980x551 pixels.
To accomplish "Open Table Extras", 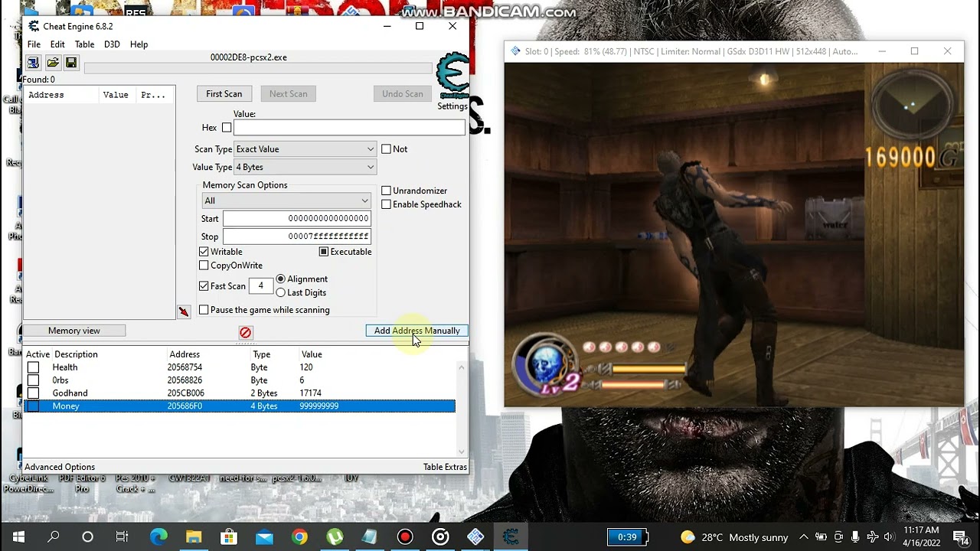I will click(445, 467).
